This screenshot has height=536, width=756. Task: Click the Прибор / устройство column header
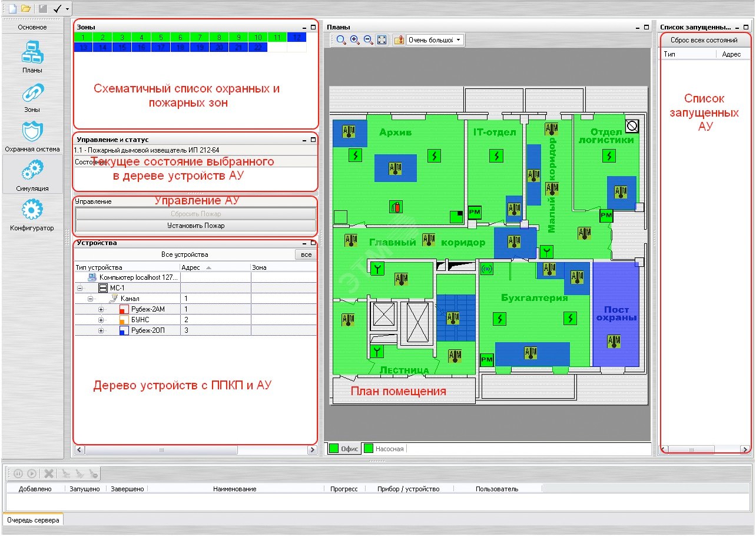tap(409, 489)
